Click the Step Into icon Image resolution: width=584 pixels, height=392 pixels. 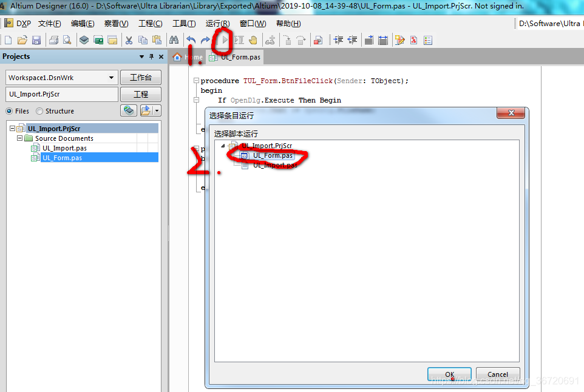click(287, 40)
